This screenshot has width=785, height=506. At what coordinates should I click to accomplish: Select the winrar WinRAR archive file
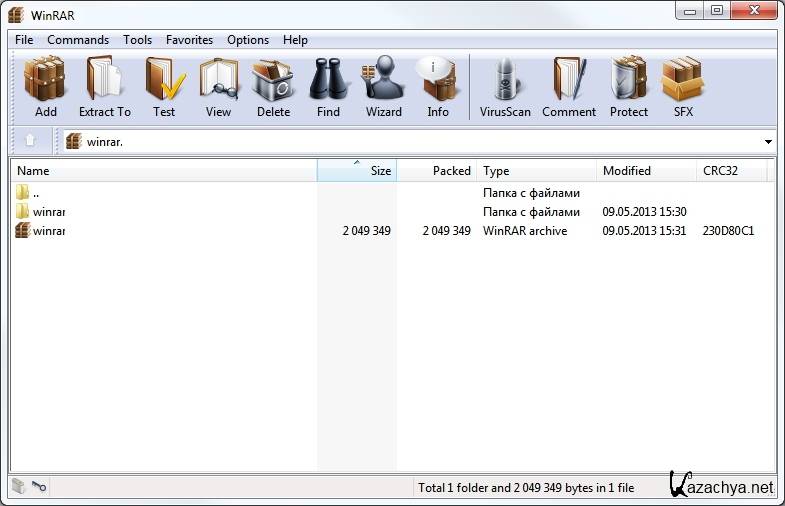(48, 231)
